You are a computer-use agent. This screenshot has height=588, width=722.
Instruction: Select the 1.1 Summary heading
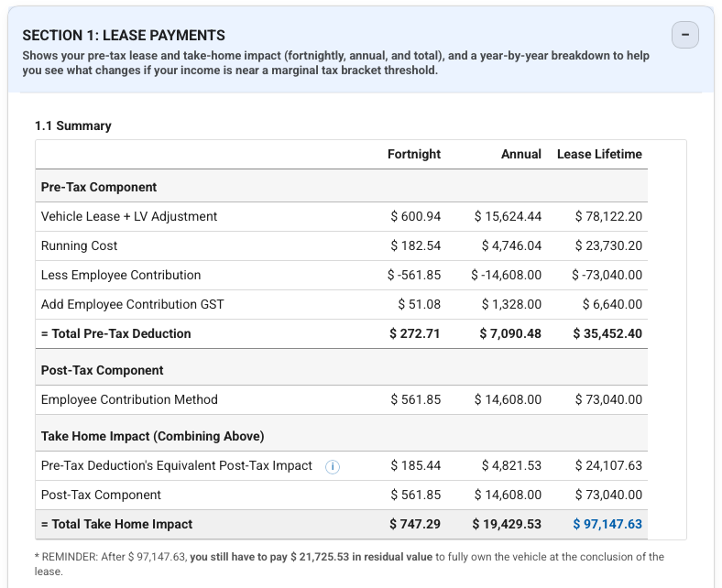tap(72, 125)
